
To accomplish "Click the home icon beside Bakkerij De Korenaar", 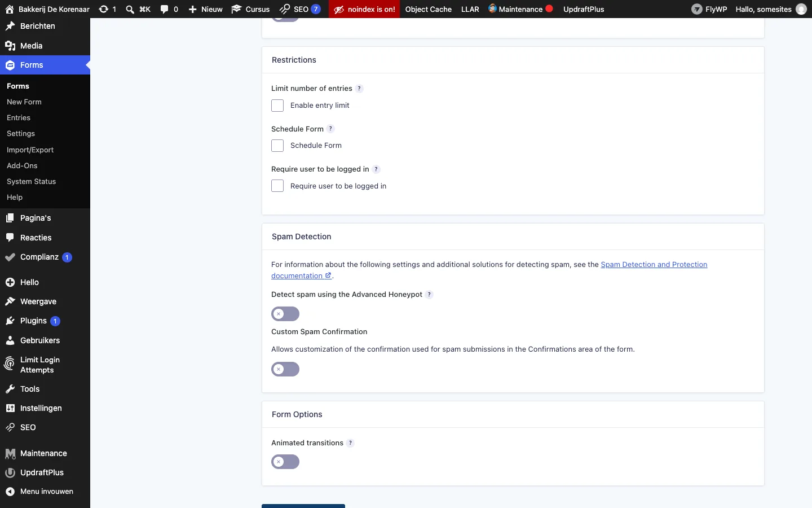I will tap(9, 9).
